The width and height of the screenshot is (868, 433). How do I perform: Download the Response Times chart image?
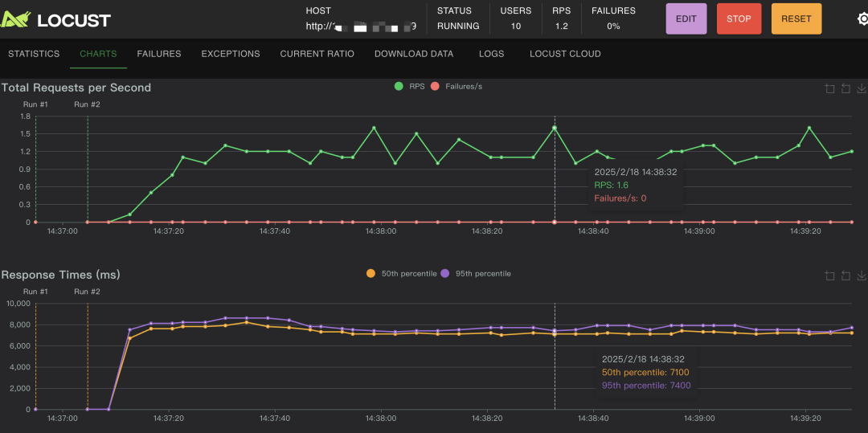pyautogui.click(x=862, y=276)
